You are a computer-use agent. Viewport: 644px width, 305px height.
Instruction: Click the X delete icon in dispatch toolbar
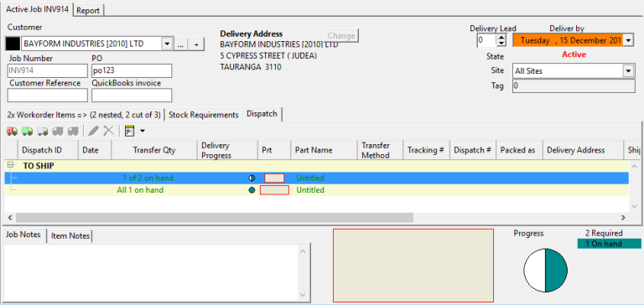tap(108, 131)
